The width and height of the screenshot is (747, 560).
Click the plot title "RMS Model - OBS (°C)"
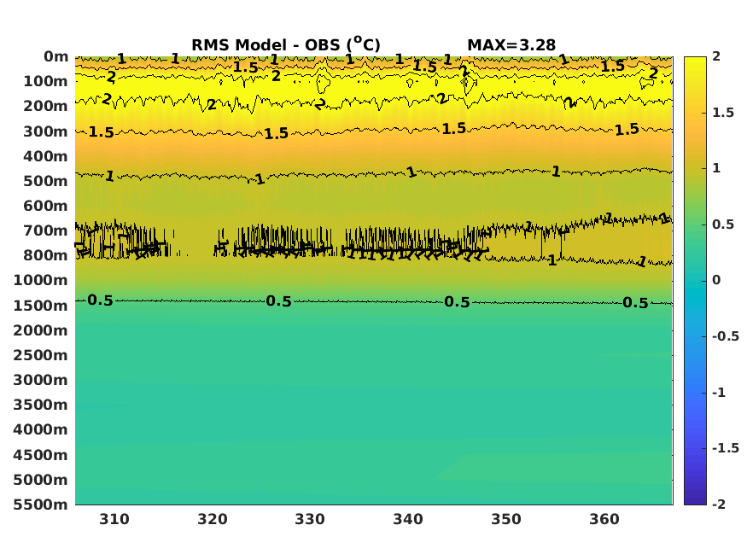pos(286,44)
